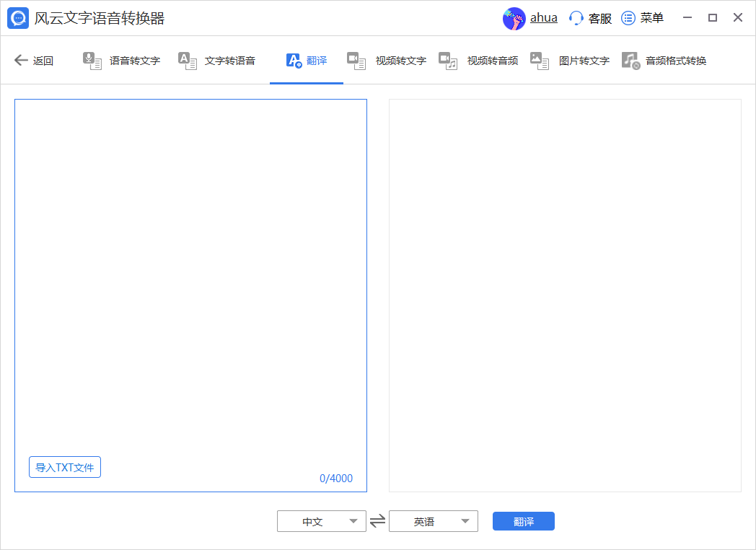Screen dimensions: 756x550
Task: Open the 菜单 menu
Action: [643, 18]
